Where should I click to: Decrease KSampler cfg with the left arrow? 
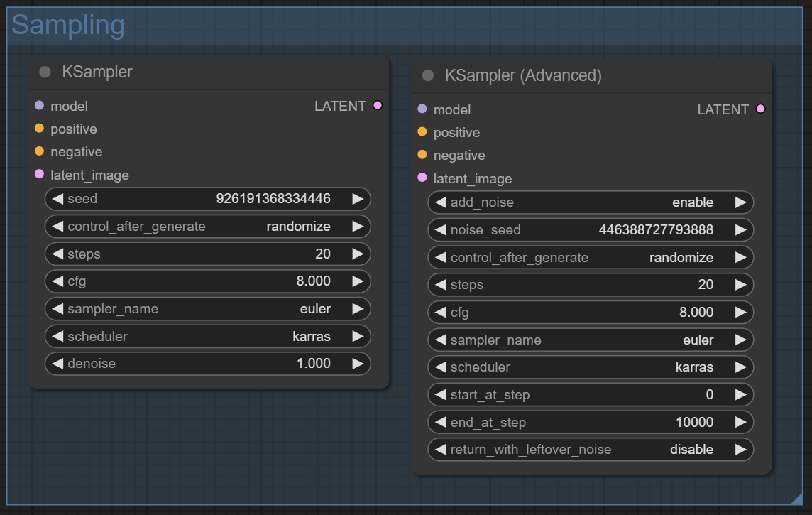tap(57, 281)
